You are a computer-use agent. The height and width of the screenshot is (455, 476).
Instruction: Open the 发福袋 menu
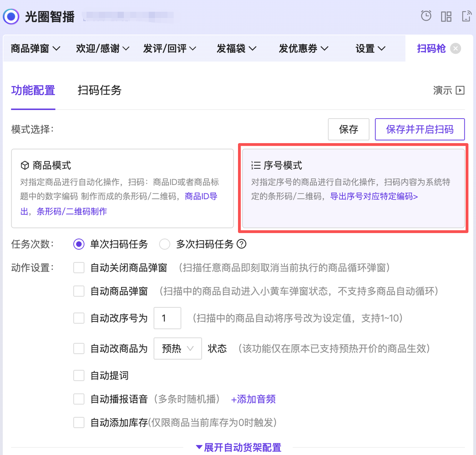click(x=236, y=48)
